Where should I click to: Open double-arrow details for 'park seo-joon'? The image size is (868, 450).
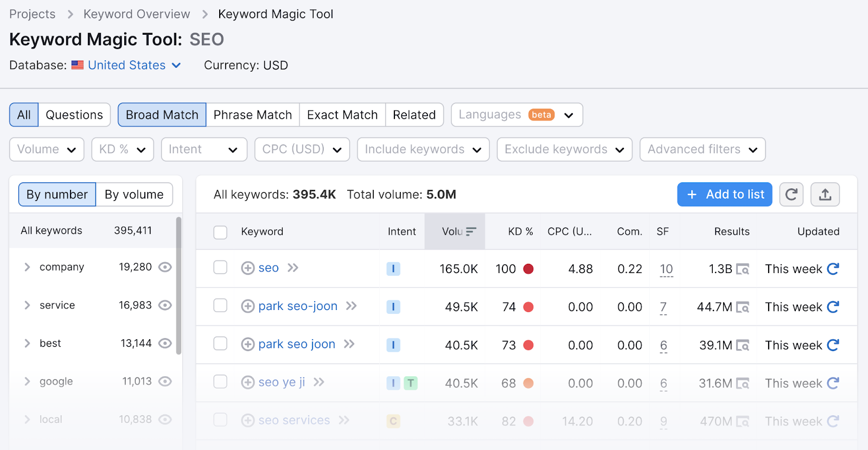click(352, 306)
